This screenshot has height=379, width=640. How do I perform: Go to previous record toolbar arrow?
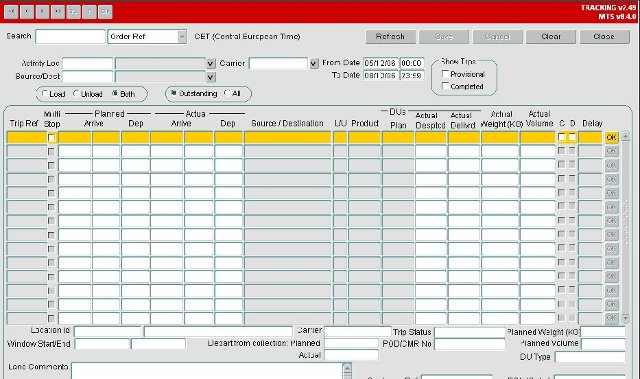pyautogui.click(x=27, y=12)
